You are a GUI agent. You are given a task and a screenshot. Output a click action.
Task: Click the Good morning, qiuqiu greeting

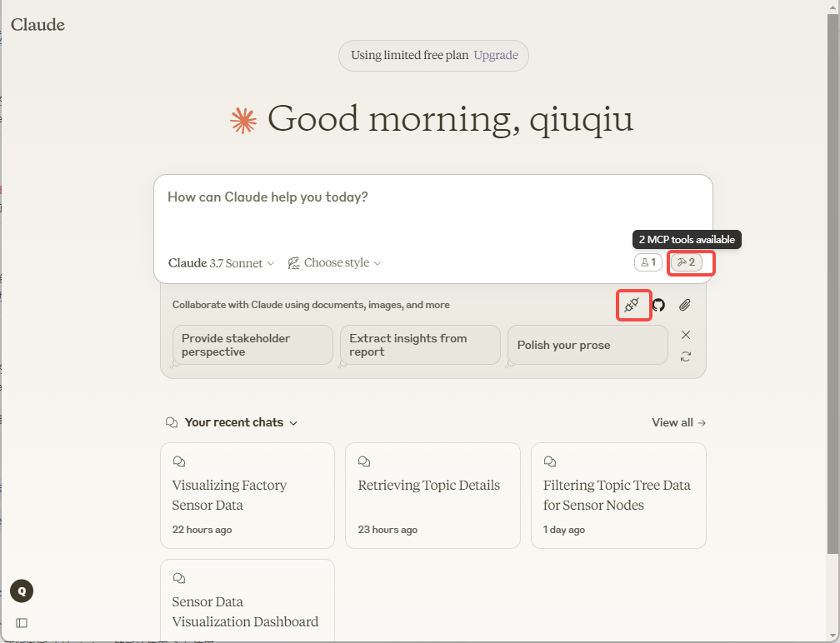point(450,119)
